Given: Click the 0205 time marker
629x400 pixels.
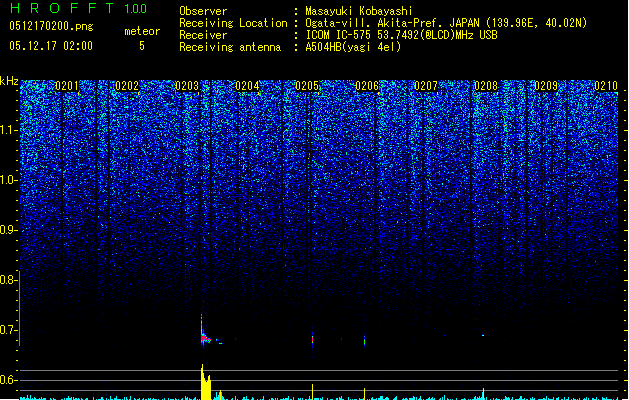Looking at the screenshot, I should [307, 86].
